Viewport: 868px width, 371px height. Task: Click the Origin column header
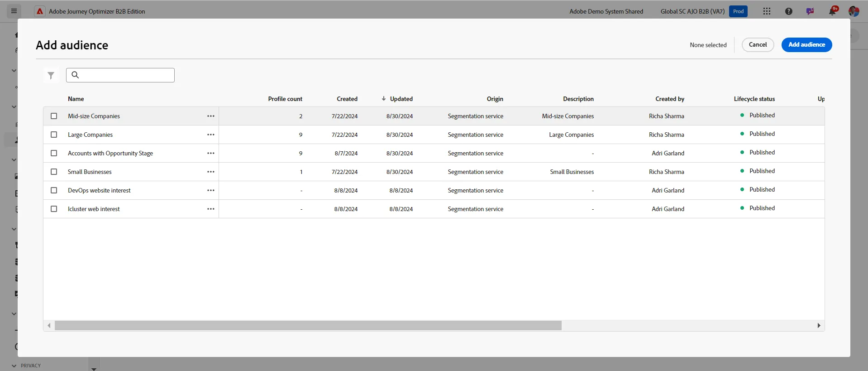click(x=495, y=99)
